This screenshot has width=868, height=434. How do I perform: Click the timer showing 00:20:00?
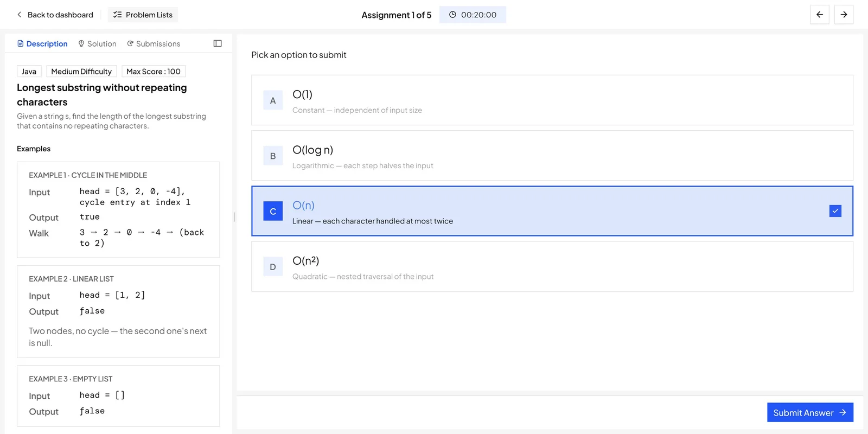pyautogui.click(x=473, y=15)
